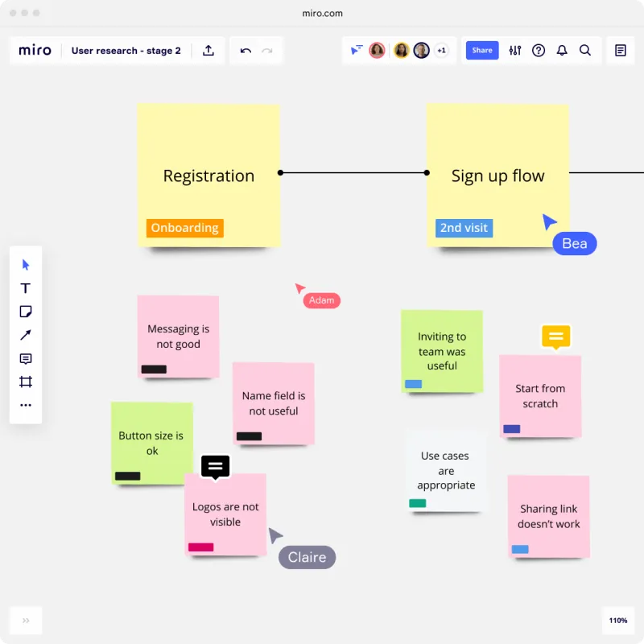This screenshot has width=644, height=644.
Task: Click the green tag on Use cases note
Action: tap(417, 503)
